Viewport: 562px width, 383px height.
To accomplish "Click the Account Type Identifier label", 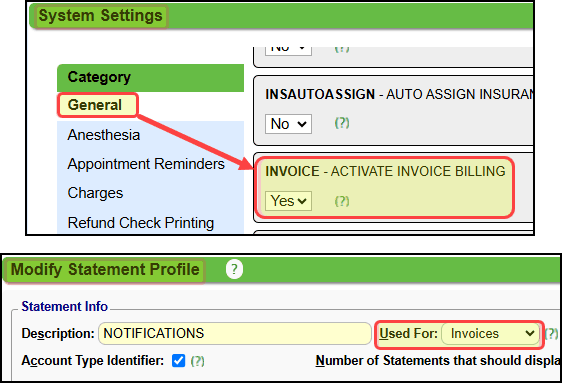I will point(93,361).
